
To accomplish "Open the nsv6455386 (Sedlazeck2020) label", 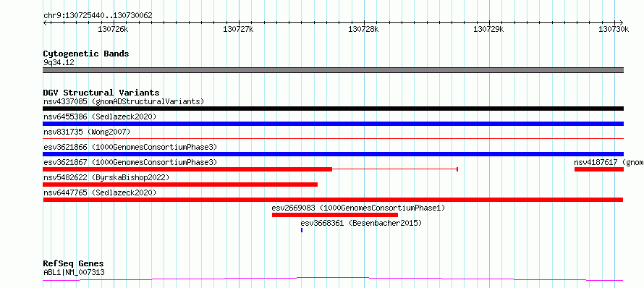I will 100,117.
